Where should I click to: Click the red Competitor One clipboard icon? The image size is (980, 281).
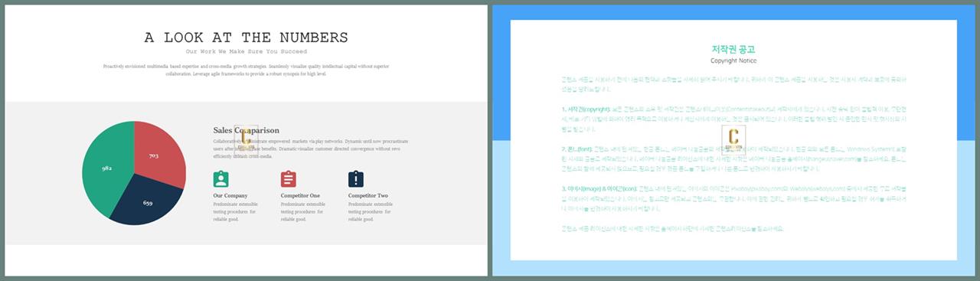pos(289,179)
